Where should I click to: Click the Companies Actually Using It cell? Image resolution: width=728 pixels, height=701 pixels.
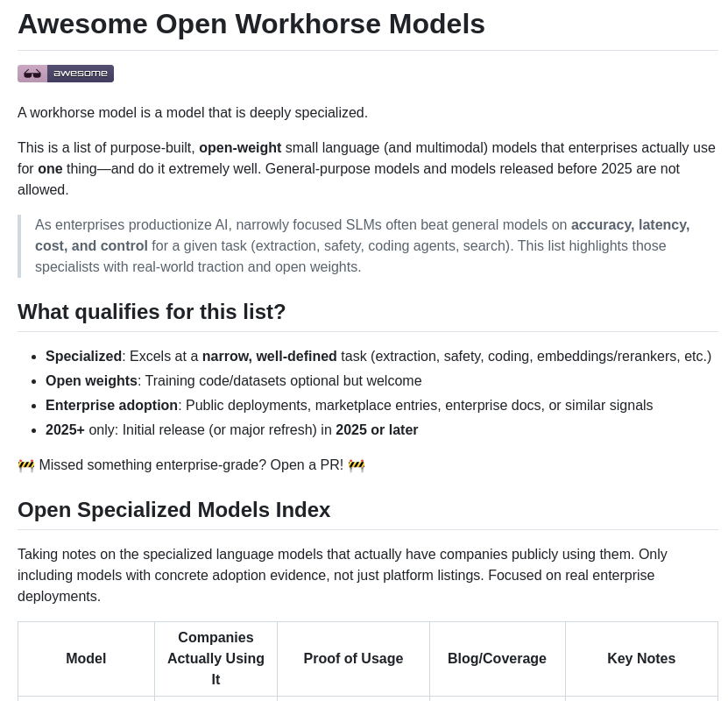(x=216, y=658)
